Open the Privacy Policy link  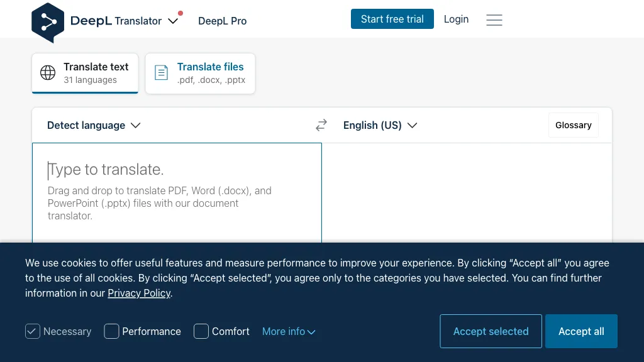(139, 293)
